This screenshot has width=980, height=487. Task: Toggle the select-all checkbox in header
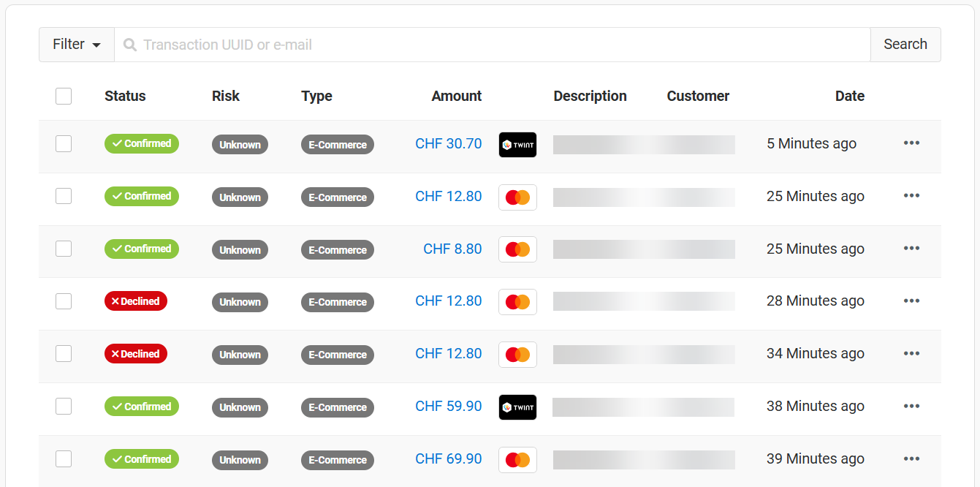(x=64, y=96)
